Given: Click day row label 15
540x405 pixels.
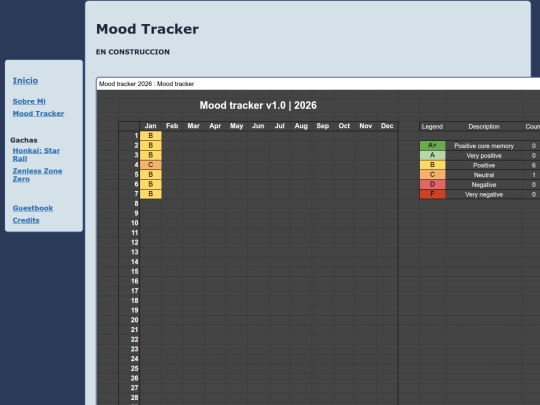Looking at the screenshot, I should click(135, 271).
